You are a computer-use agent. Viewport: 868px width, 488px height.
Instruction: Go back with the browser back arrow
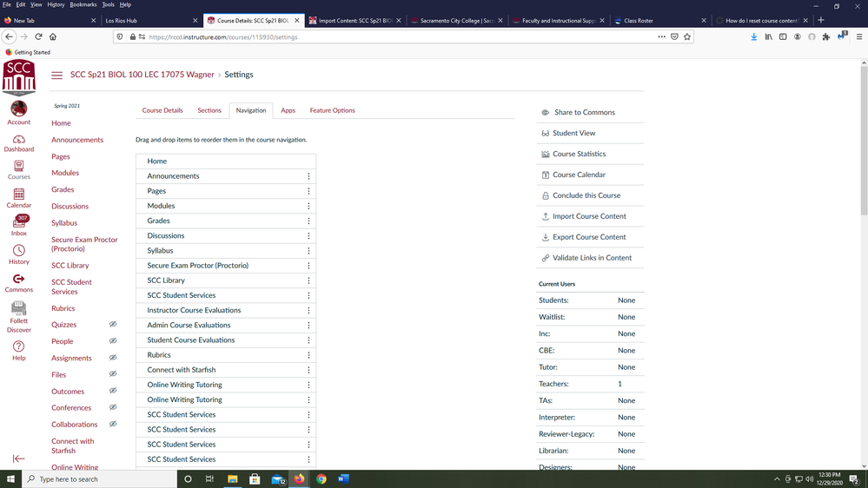9,36
